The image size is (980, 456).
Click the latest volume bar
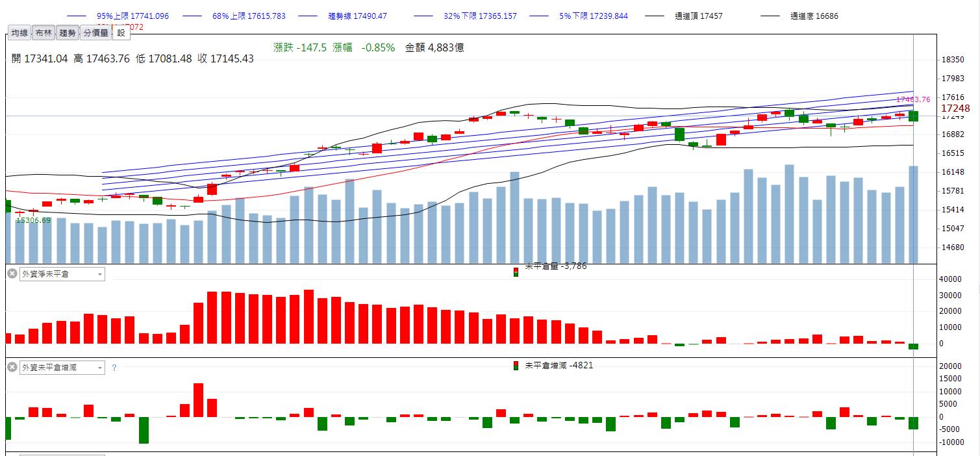coord(913,214)
